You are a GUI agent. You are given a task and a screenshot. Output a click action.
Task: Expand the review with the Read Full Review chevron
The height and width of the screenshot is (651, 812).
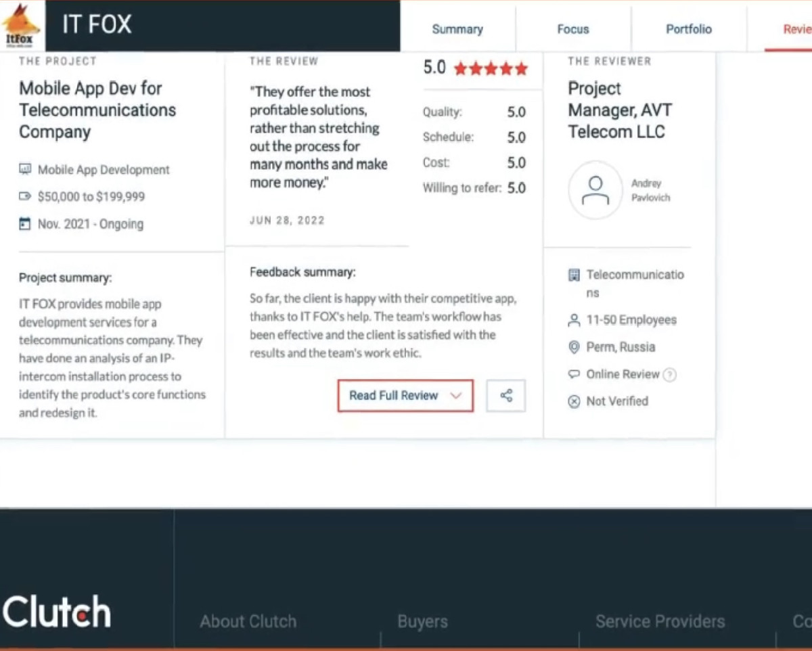coord(455,396)
